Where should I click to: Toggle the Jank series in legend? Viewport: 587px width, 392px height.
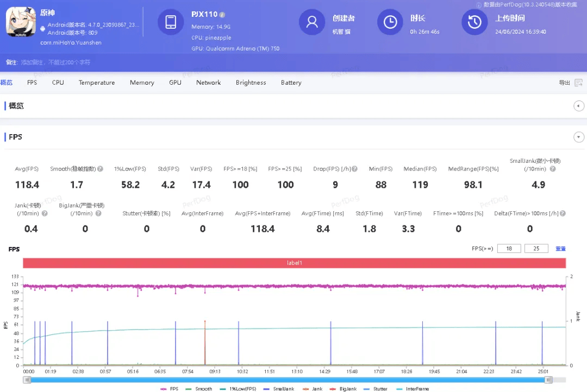(x=313, y=389)
